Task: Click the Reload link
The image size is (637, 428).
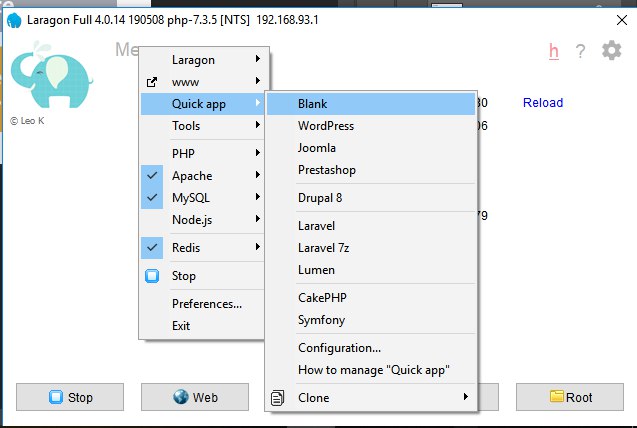Action: click(x=543, y=103)
